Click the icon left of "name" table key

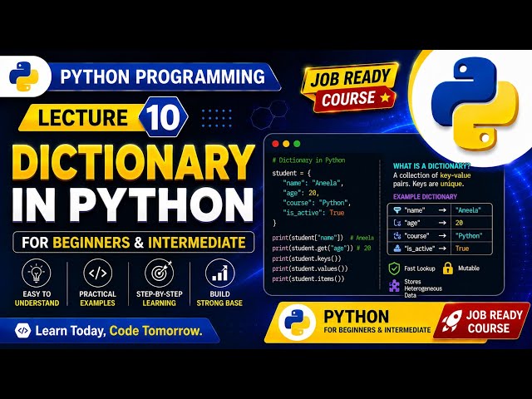[x=397, y=210]
